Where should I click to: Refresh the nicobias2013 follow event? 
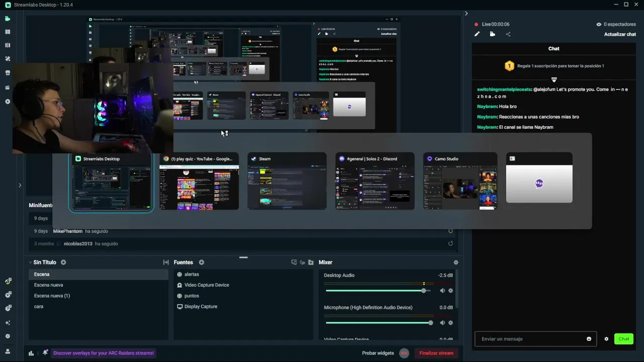[451, 244]
